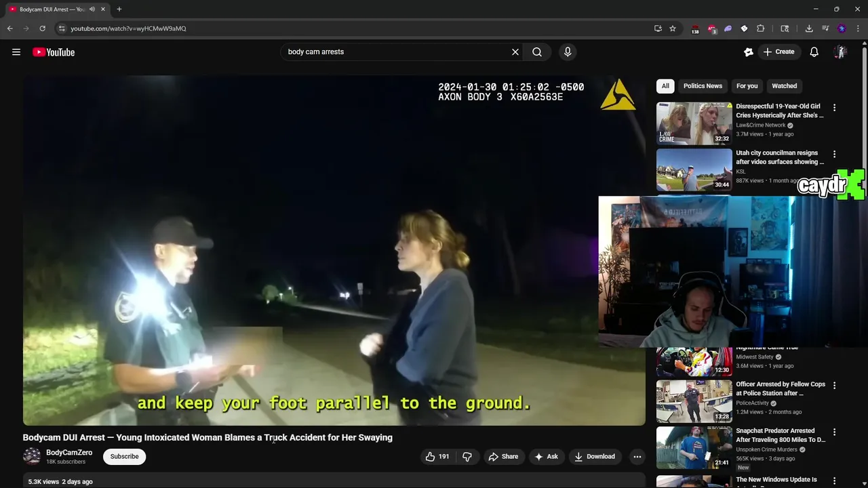Open options for the Snapchat Predator Arrested video

[x=835, y=432]
